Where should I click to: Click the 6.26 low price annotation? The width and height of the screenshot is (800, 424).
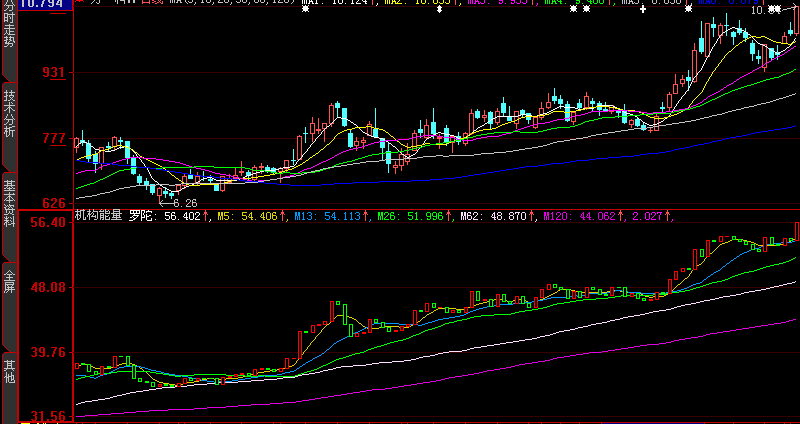tap(185, 203)
